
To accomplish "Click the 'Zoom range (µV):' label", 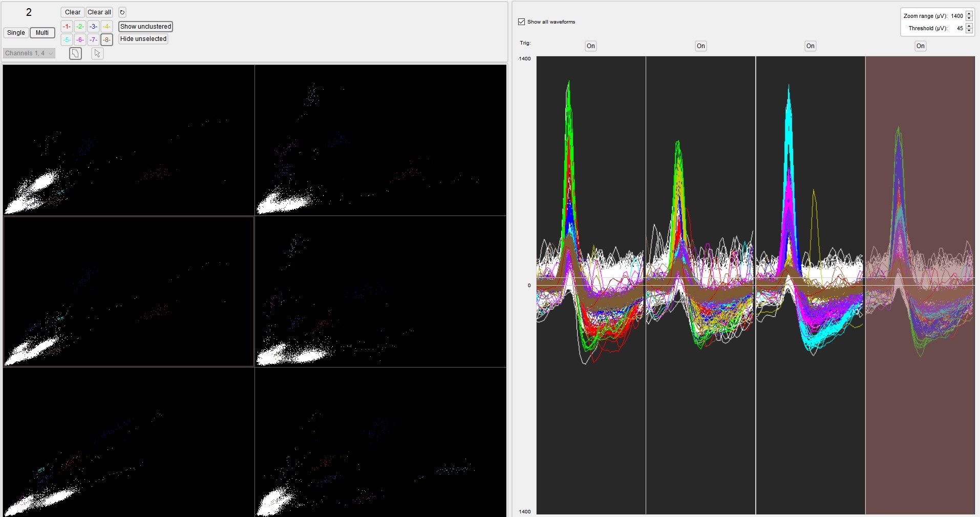I will 925,16.
